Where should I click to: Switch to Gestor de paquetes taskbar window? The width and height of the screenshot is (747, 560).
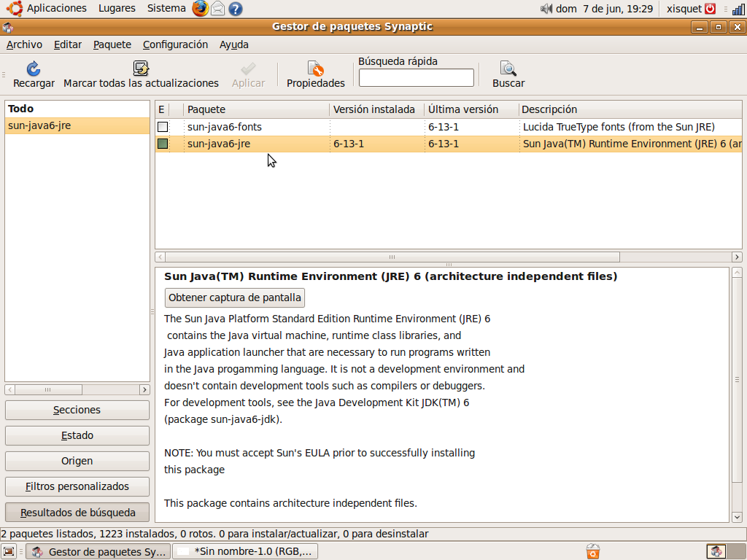pos(98,551)
